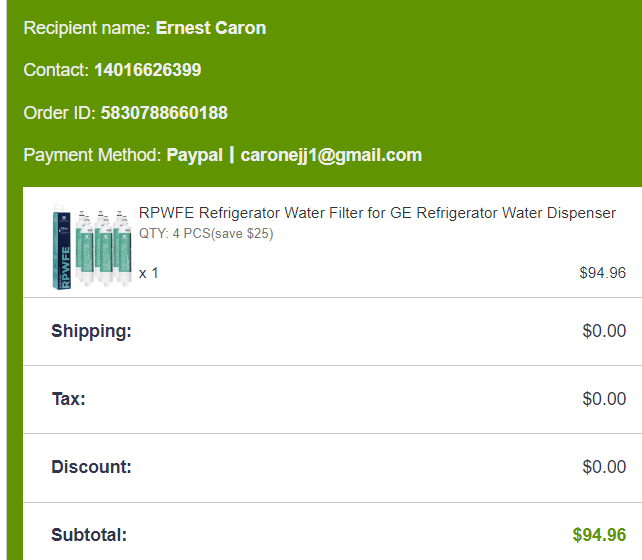Click the Tax amount $0.00

coord(604,399)
